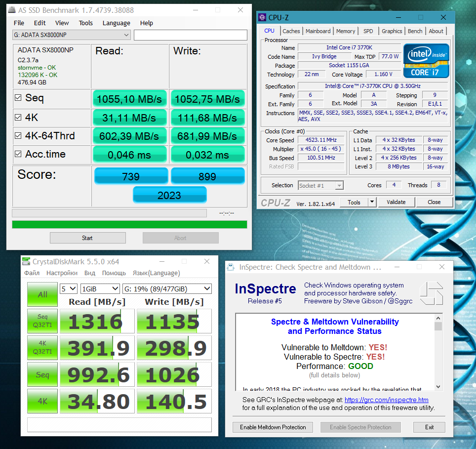Click the total score 2023 in AS SSD

170,195
